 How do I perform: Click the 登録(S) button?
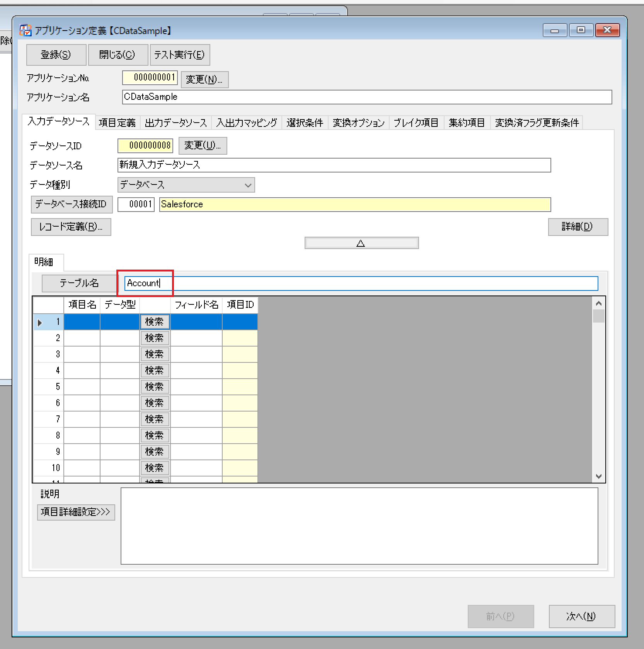[56, 55]
